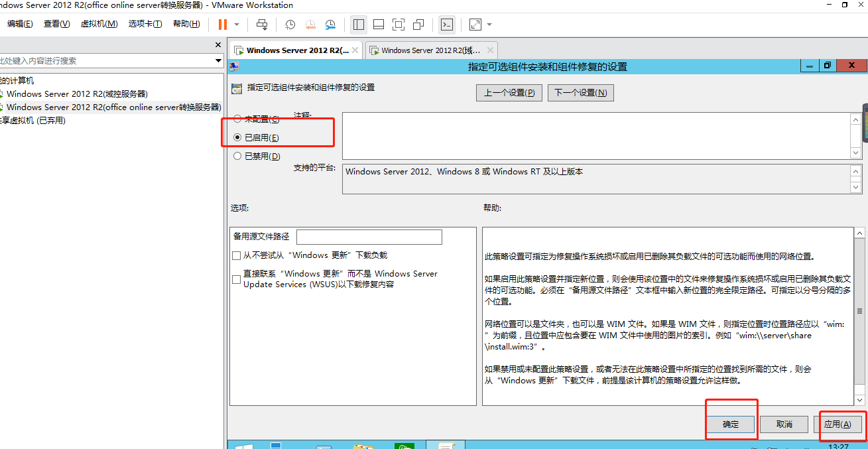Click the 应用(A) button
The height and width of the screenshot is (449, 868).
(x=838, y=424)
